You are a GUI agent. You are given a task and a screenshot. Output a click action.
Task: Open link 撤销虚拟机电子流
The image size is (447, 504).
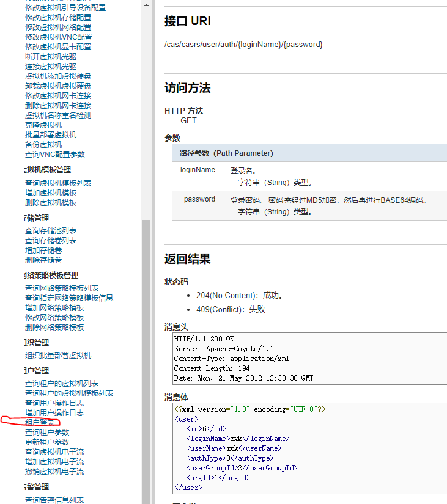pos(54,472)
